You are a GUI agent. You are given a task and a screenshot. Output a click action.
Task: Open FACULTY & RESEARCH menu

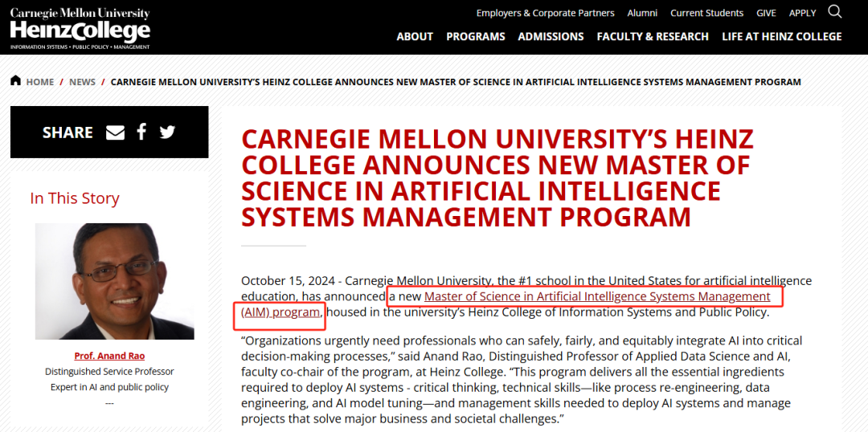pyautogui.click(x=653, y=36)
